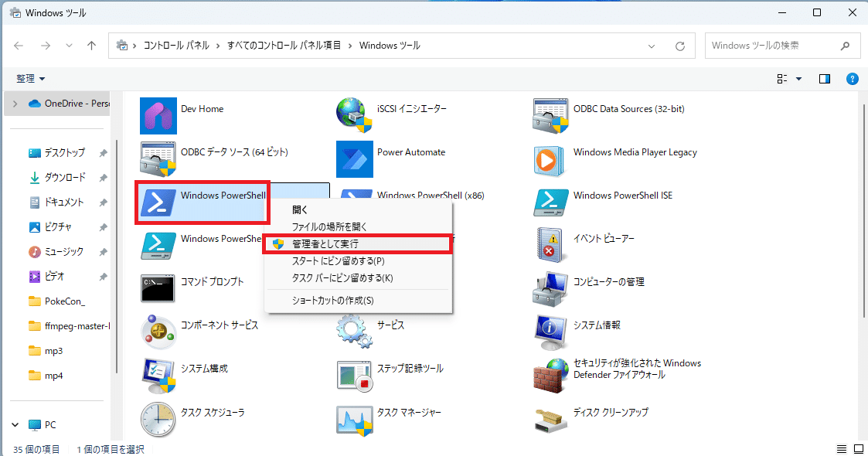Expand chevron after コントロール パネル breadcrumb
The height and width of the screenshot is (456, 868).
[218, 46]
